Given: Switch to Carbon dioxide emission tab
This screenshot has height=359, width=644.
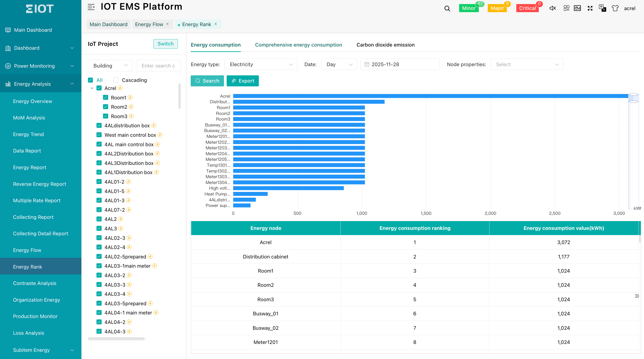Looking at the screenshot, I should point(385,45).
